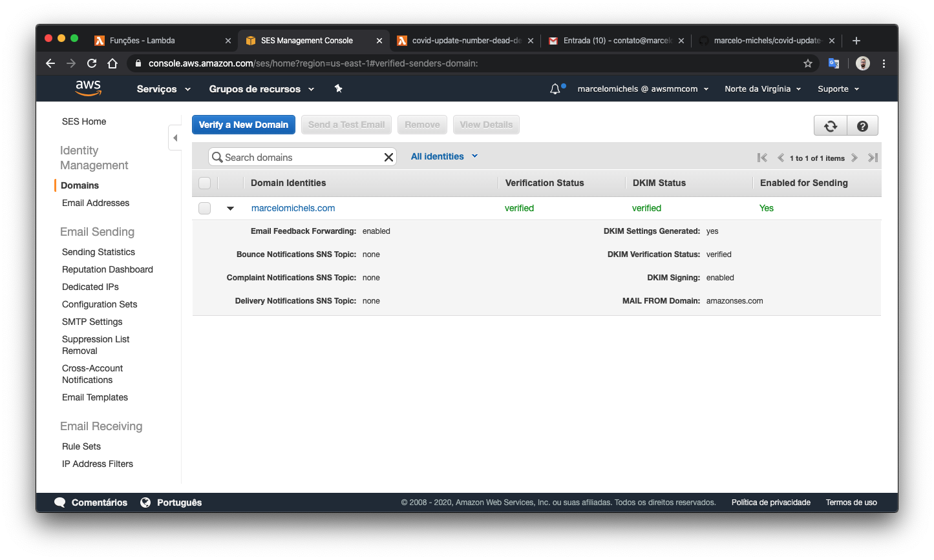Open the Suporte dropdown
The width and height of the screenshot is (934, 560).
tap(838, 89)
